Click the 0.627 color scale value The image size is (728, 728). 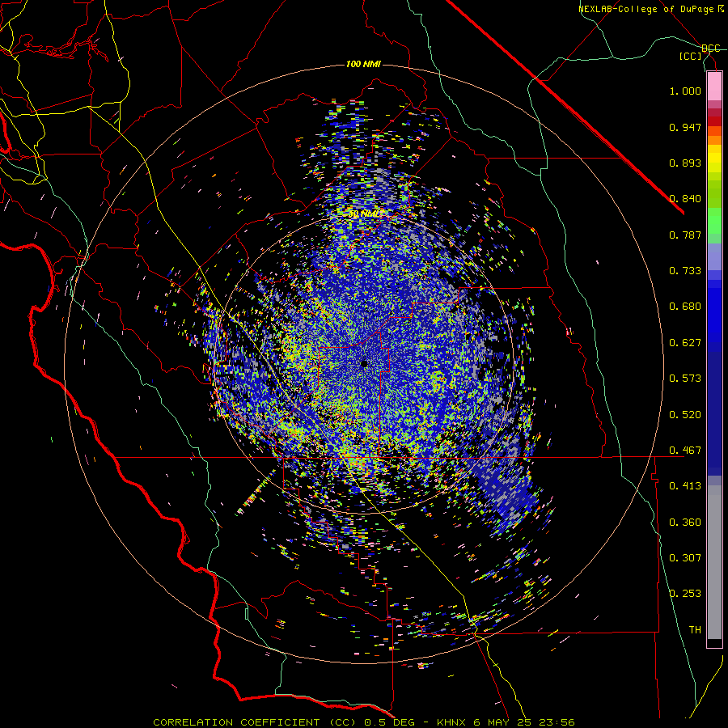click(x=685, y=343)
